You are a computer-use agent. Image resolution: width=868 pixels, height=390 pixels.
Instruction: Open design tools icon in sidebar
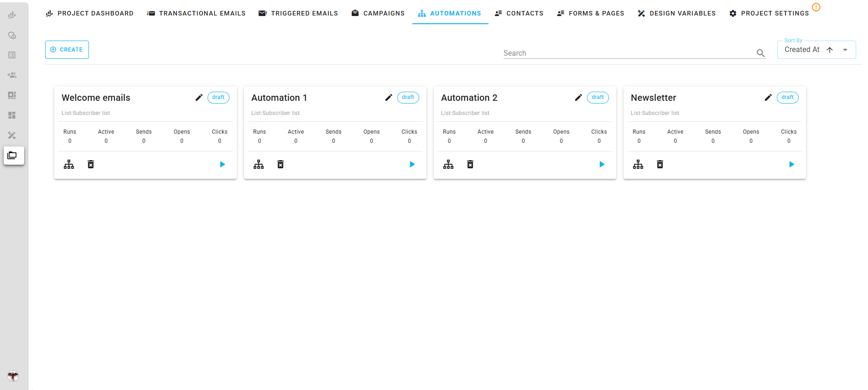[12, 135]
